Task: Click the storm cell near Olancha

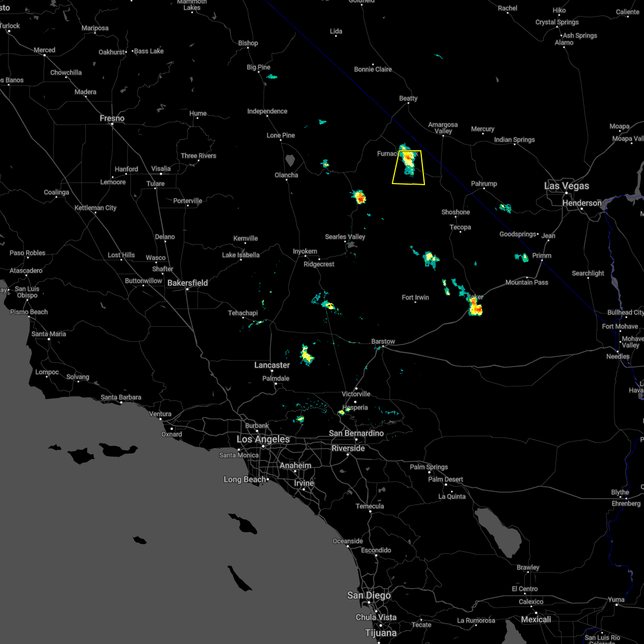Action: [x=325, y=163]
